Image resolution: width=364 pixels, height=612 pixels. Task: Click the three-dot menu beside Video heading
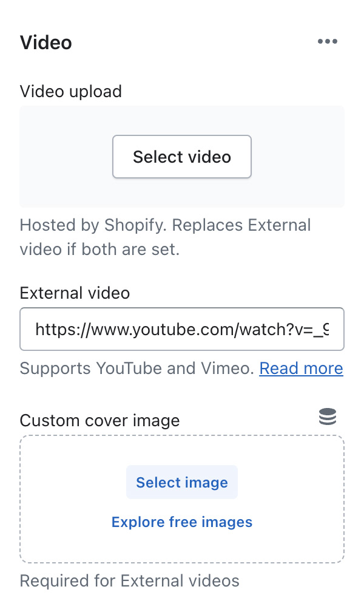click(328, 41)
